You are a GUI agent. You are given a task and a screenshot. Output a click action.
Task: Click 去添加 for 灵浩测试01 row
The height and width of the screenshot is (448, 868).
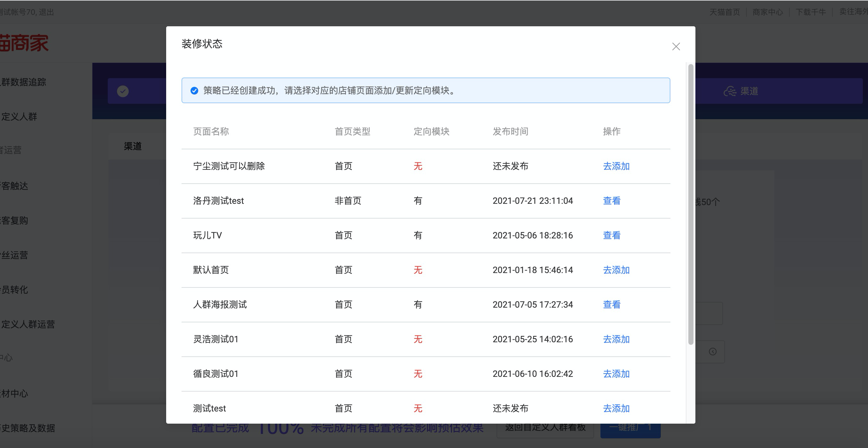[x=616, y=339]
